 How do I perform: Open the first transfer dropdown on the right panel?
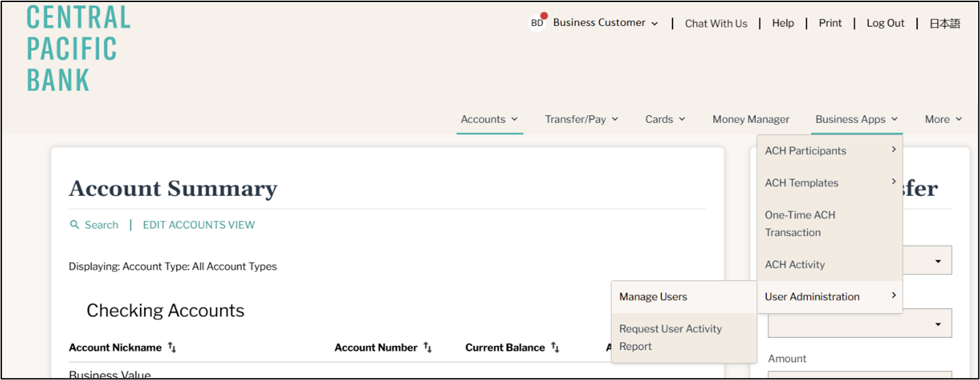pyautogui.click(x=860, y=261)
